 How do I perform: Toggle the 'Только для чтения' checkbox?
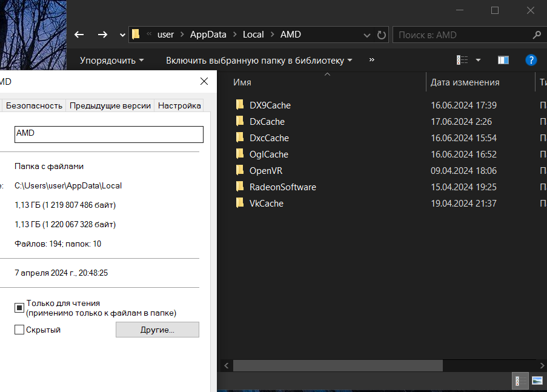point(19,308)
